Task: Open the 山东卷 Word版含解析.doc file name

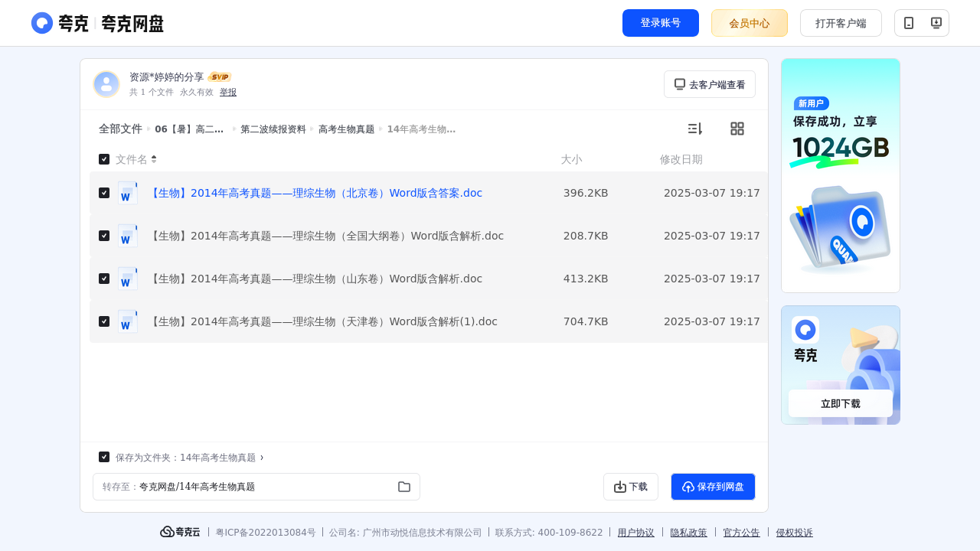Action: [315, 279]
